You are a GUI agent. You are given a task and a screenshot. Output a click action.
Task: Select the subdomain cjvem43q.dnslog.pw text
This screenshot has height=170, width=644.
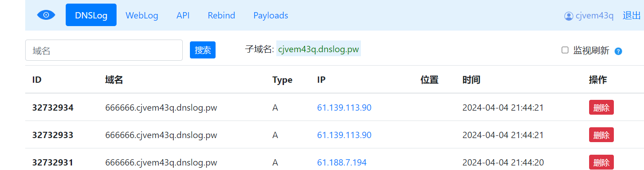pyautogui.click(x=319, y=49)
